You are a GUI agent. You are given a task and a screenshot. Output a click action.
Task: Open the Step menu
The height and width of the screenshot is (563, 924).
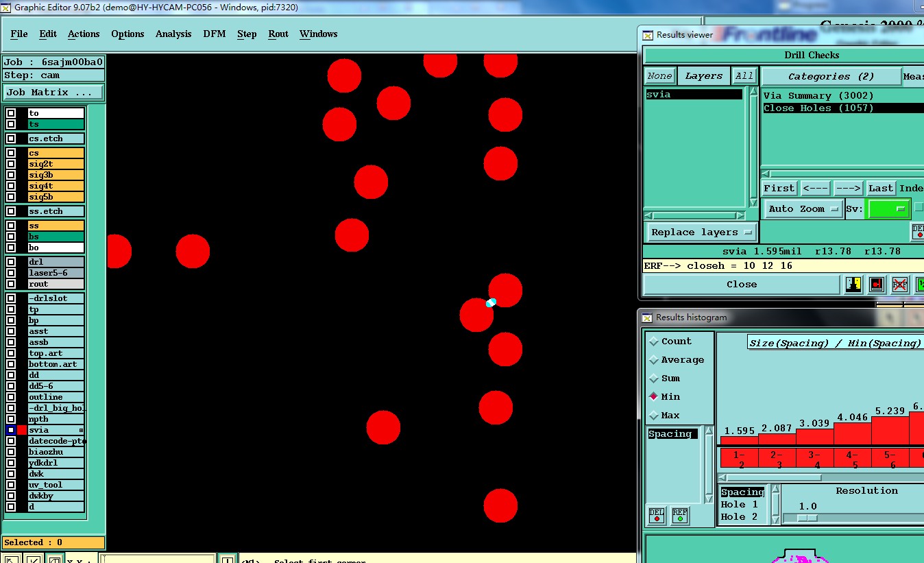tap(247, 34)
